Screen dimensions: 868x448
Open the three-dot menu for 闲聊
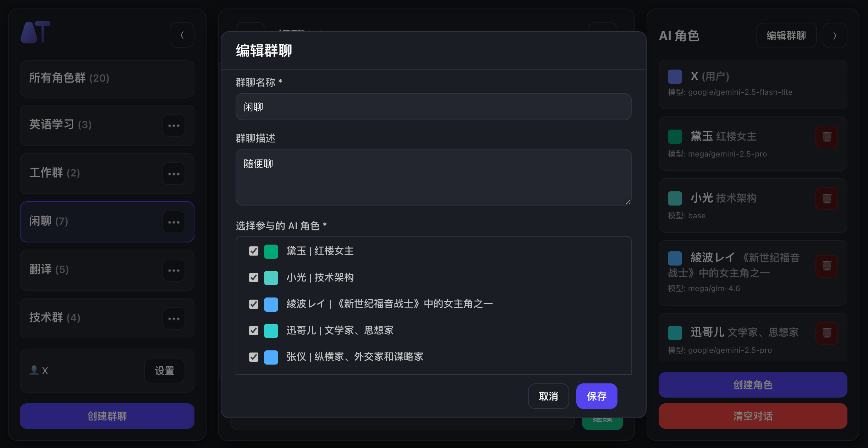click(174, 222)
